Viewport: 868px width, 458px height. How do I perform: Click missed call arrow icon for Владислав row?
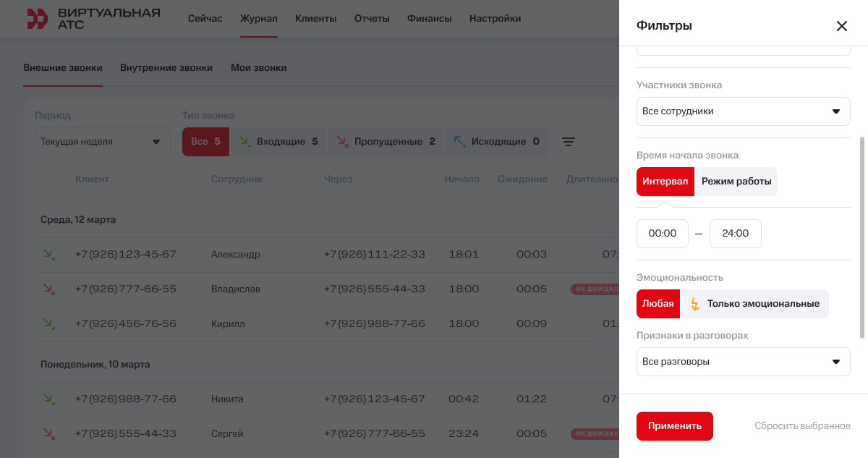(x=49, y=289)
